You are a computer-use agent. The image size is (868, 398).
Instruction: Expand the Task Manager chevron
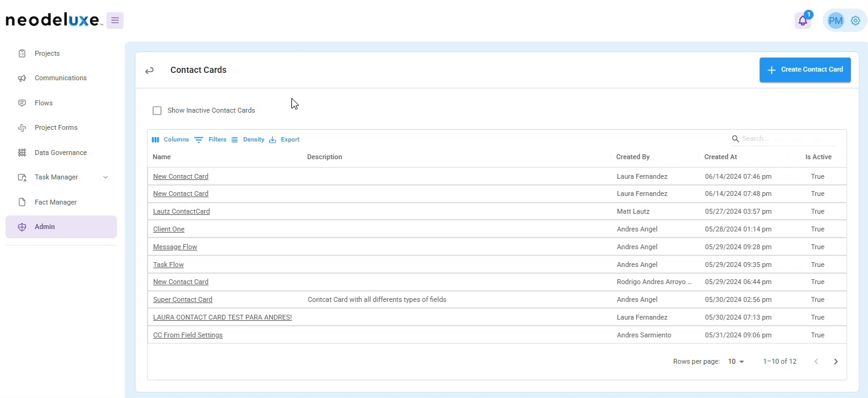coord(105,178)
